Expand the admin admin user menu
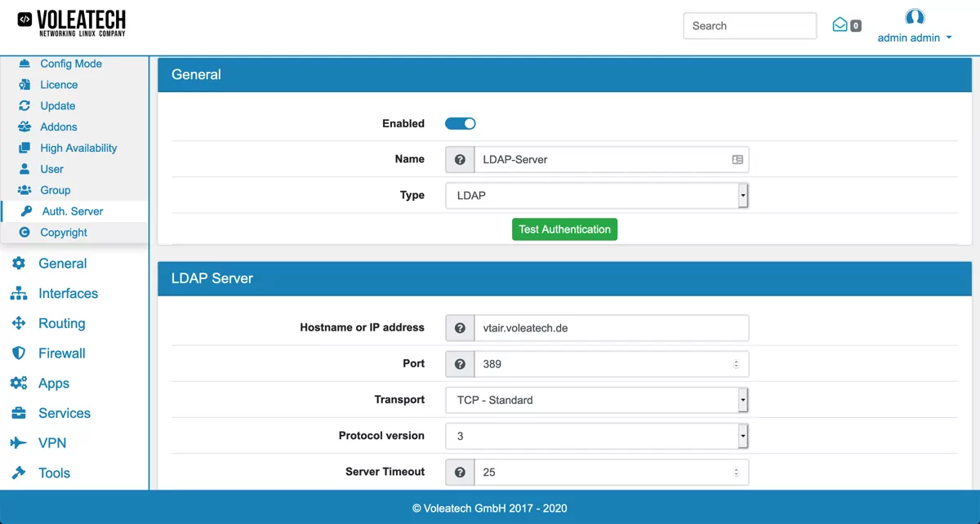This screenshot has width=980, height=524. click(x=914, y=38)
